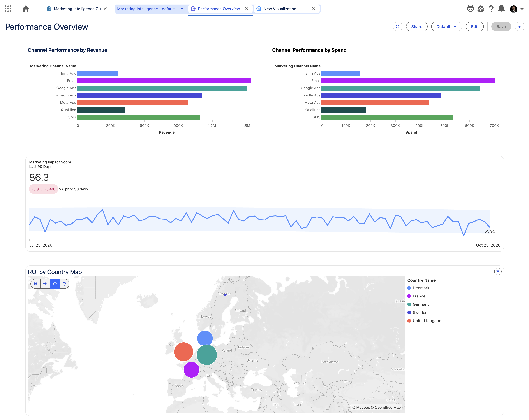Image resolution: width=529 pixels, height=420 pixels.
Task: Click the Denmark bubble on the map
Action: [x=205, y=338]
